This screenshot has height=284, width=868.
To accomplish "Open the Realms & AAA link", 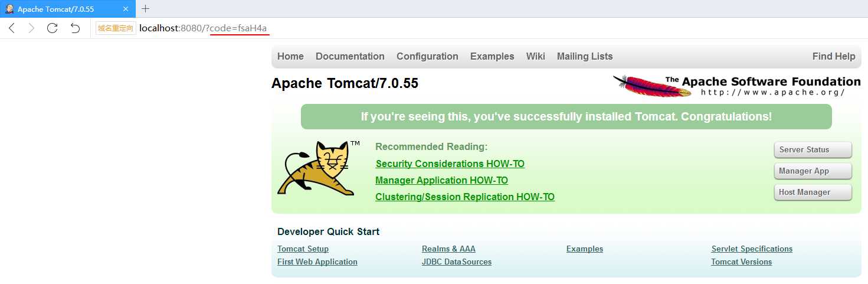I will pyautogui.click(x=448, y=249).
